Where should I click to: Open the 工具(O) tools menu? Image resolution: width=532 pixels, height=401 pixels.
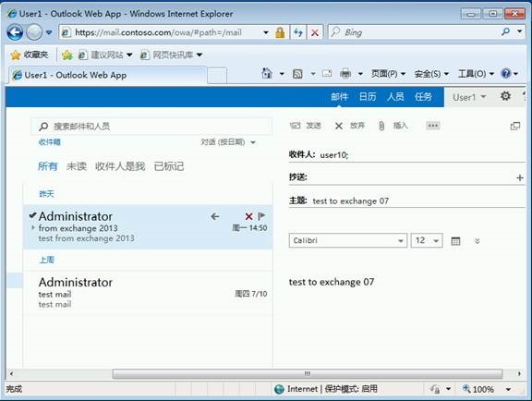click(x=476, y=74)
